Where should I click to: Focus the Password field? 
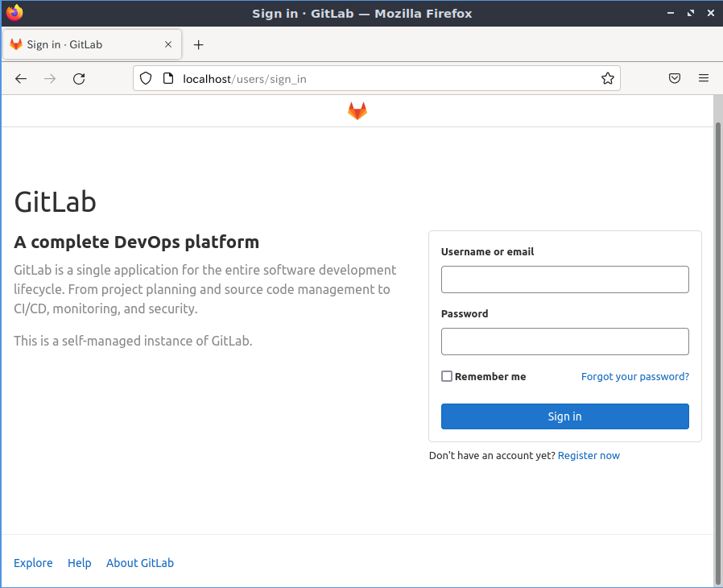point(565,342)
